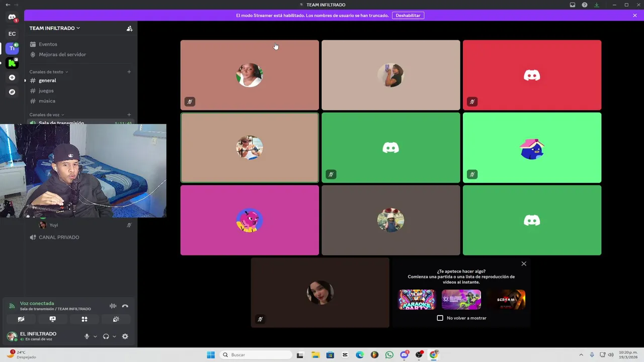This screenshot has width=644, height=362.
Task: Launch the Karaoke Party activity
Action: (417, 300)
